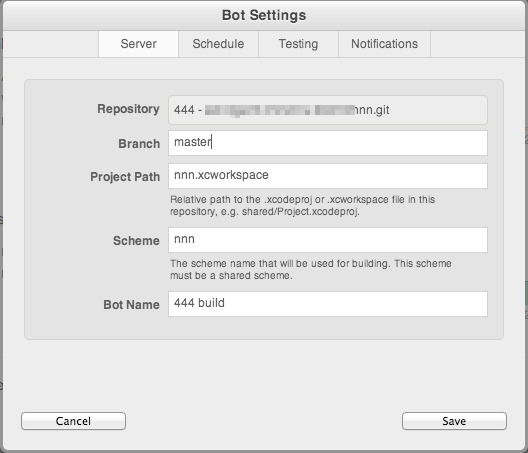Save the bot settings
528x453 pixels.
point(454,421)
